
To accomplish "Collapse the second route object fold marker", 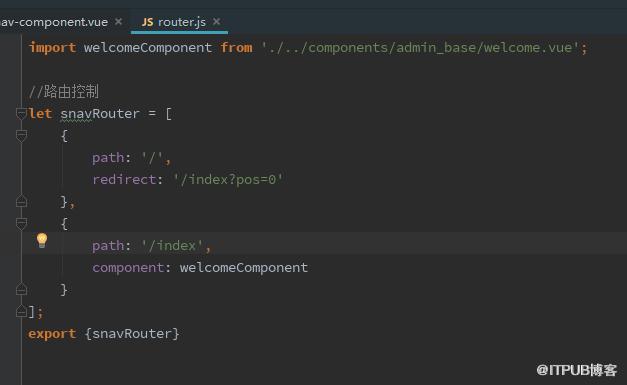I will pos(21,223).
